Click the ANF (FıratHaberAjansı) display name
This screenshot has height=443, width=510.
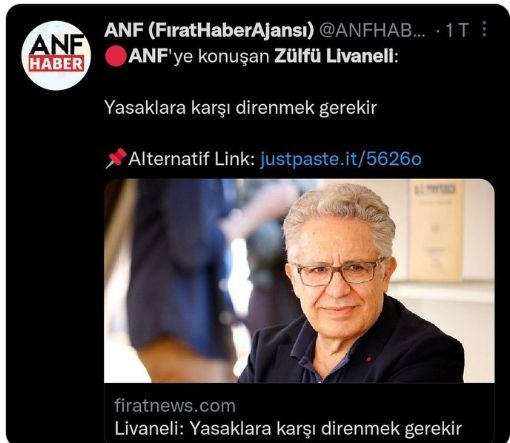coord(209,30)
